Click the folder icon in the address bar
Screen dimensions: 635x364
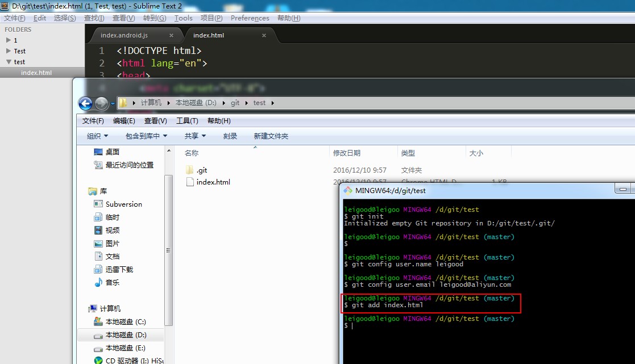[x=123, y=103]
